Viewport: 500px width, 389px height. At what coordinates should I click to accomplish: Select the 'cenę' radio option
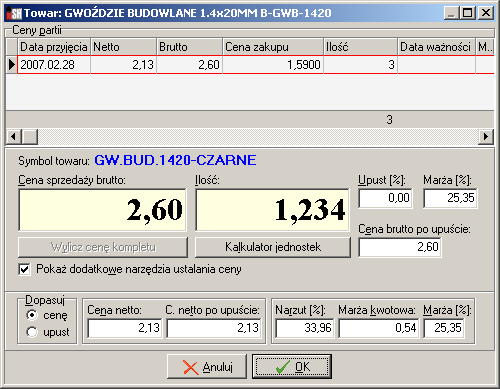32,315
